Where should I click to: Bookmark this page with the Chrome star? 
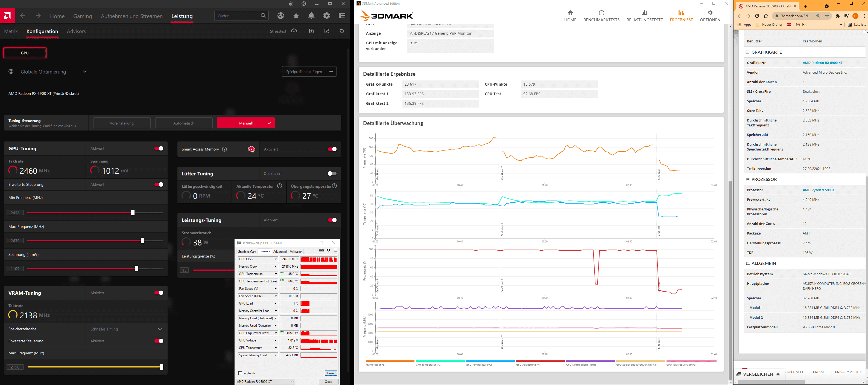(827, 16)
